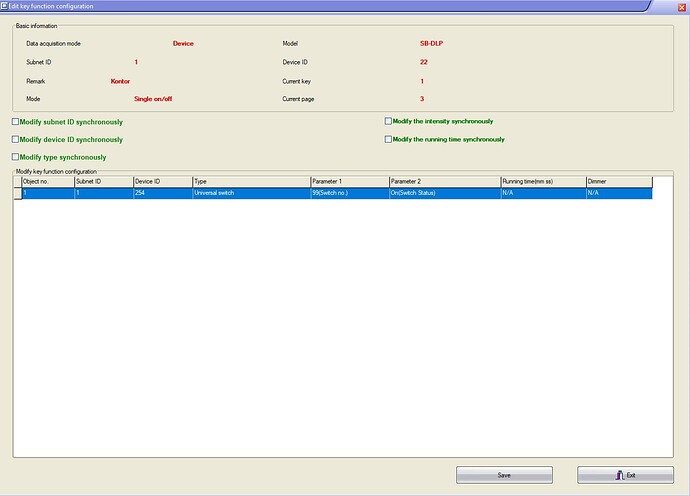Select the Device ID column header in table
Viewport: 690px width, 496px height.
tap(163, 181)
